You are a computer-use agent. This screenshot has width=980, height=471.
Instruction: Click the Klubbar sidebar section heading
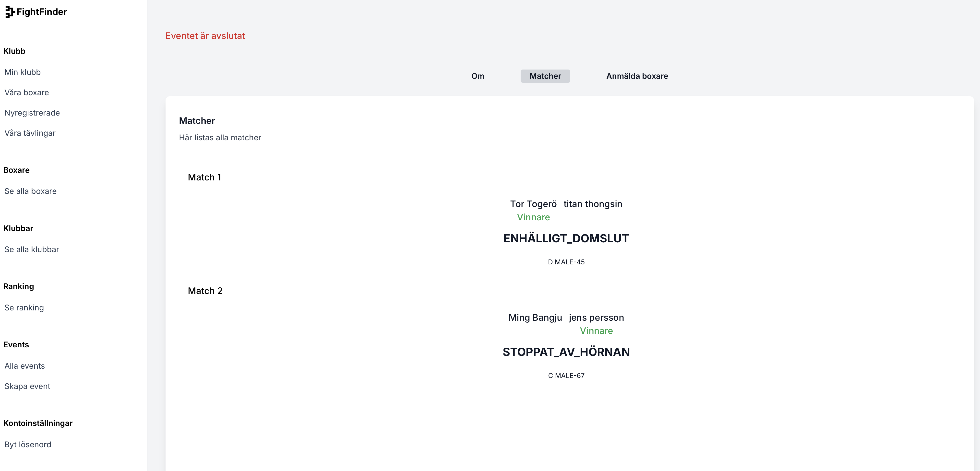(x=18, y=228)
